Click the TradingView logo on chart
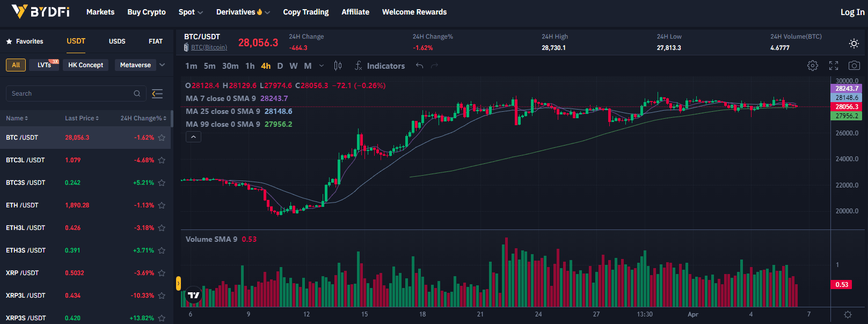This screenshot has height=324, width=868. (x=194, y=295)
